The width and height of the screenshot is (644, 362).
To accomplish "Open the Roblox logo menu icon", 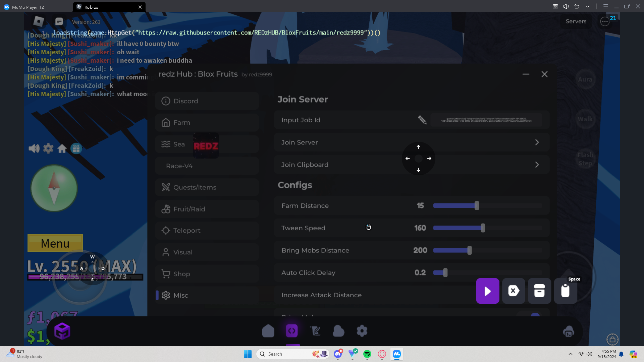I will [39, 21].
